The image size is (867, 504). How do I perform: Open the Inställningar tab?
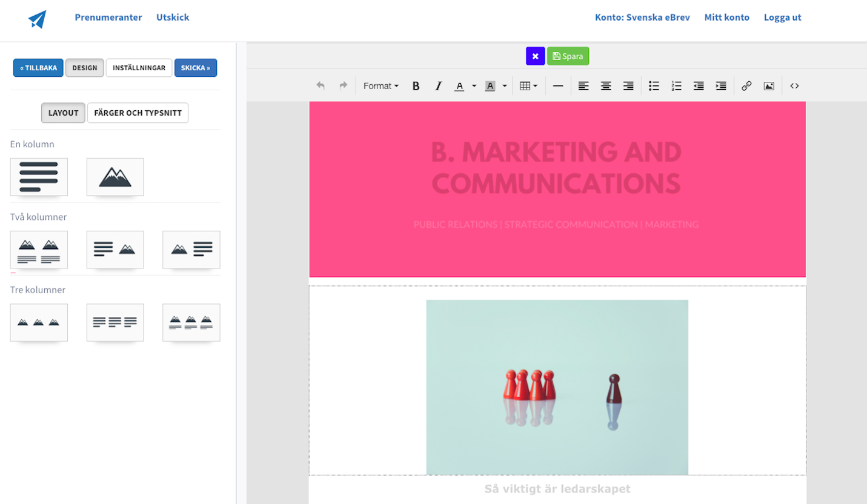tap(139, 68)
